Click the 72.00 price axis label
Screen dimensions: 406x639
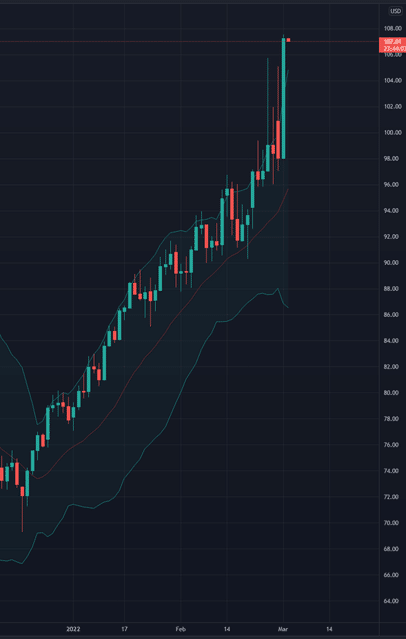click(392, 497)
